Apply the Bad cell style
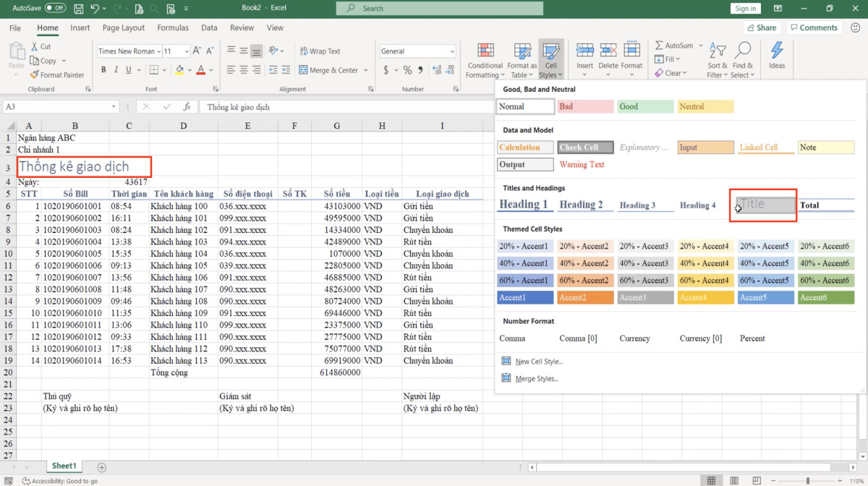Viewport: 868px width, 486px height. (584, 106)
